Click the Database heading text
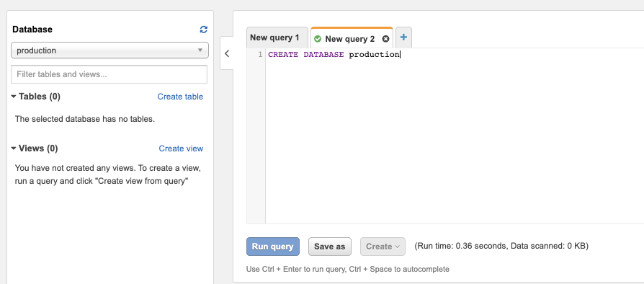Image resolution: width=644 pixels, height=284 pixels. [32, 30]
